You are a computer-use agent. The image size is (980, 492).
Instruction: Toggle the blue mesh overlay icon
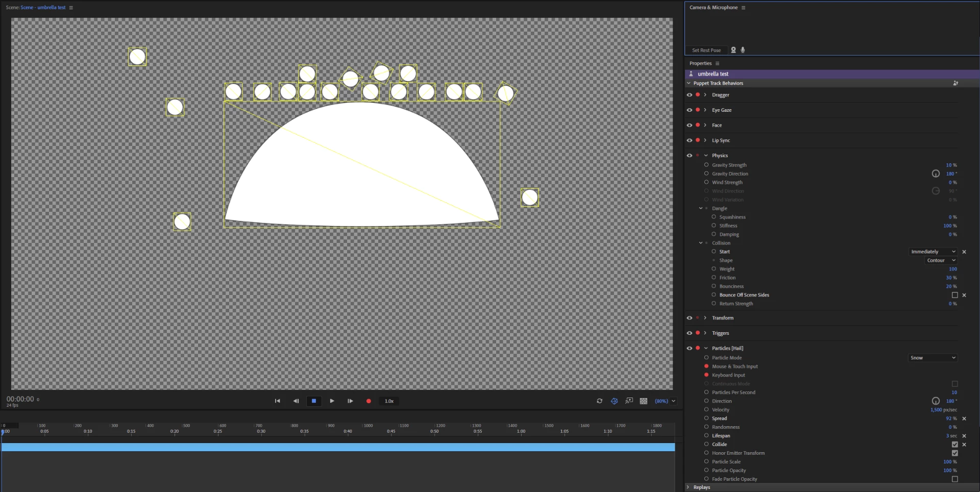pyautogui.click(x=615, y=401)
